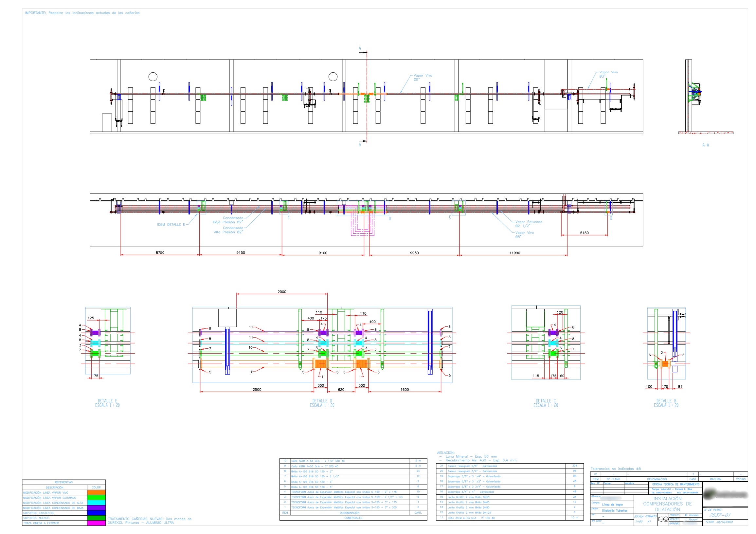756x534 pixels.
Task: Click the AISLACIÓN insulation note heading
Action: (445, 452)
